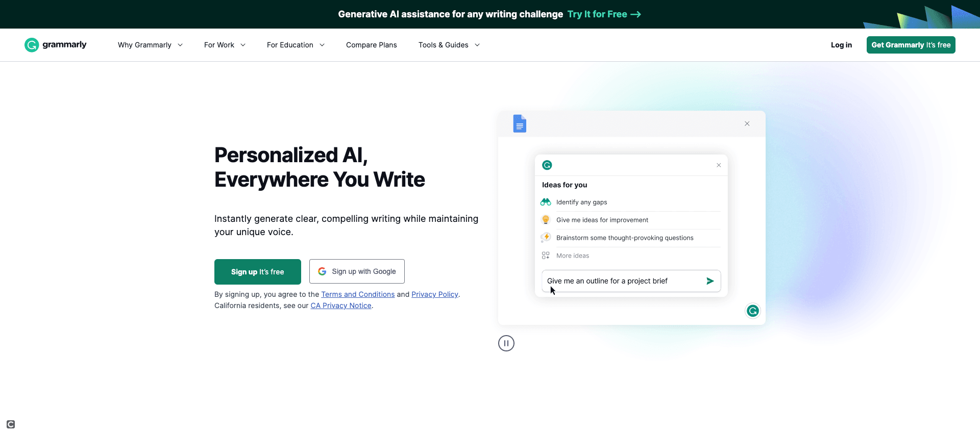Expand the Tools & Guides menu
Viewport: 980px width, 432px height.
click(x=449, y=45)
